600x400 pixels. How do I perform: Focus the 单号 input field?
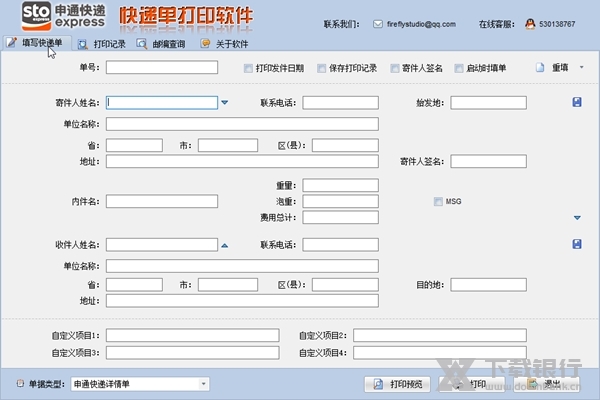tap(162, 67)
